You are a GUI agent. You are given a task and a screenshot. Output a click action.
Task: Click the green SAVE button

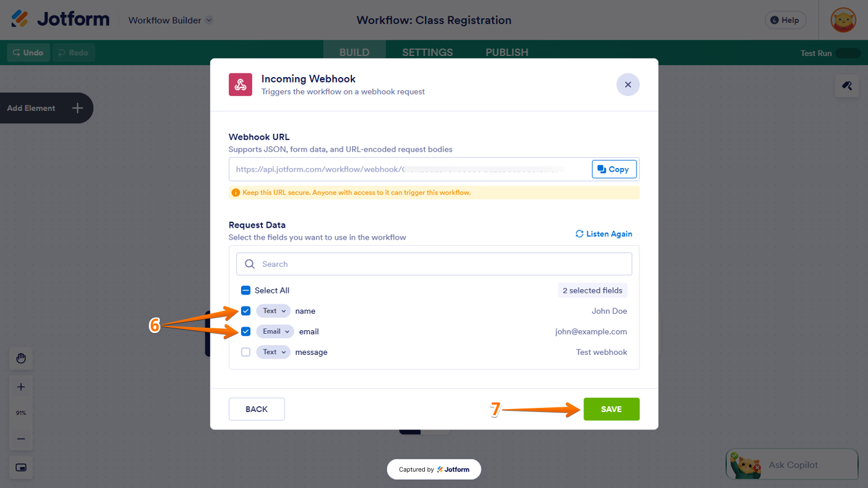[x=611, y=409]
